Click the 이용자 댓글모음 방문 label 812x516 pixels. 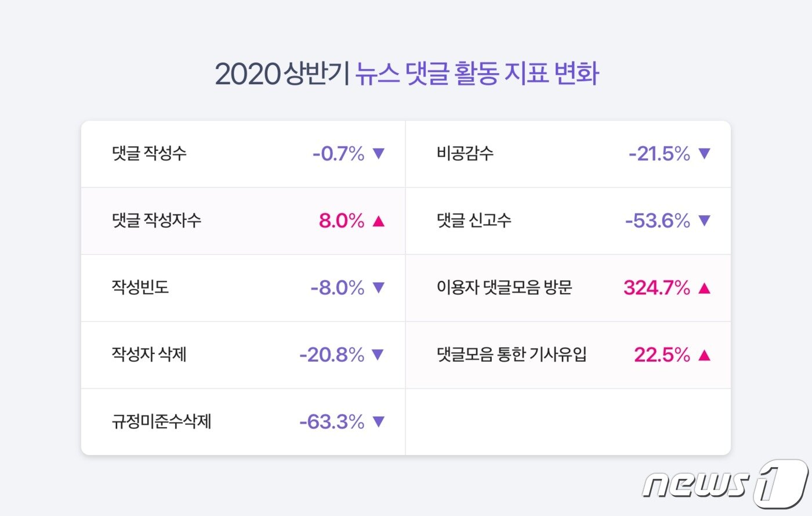pyautogui.click(x=505, y=287)
